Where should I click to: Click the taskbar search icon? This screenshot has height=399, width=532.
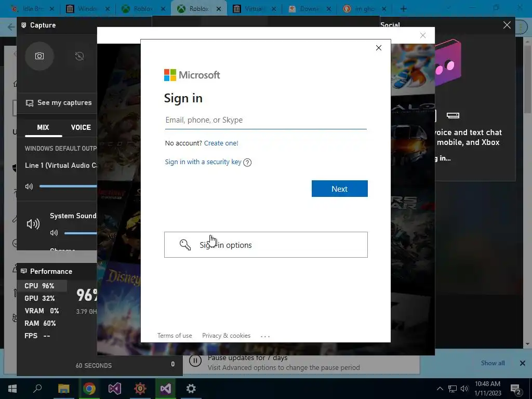tap(37, 389)
